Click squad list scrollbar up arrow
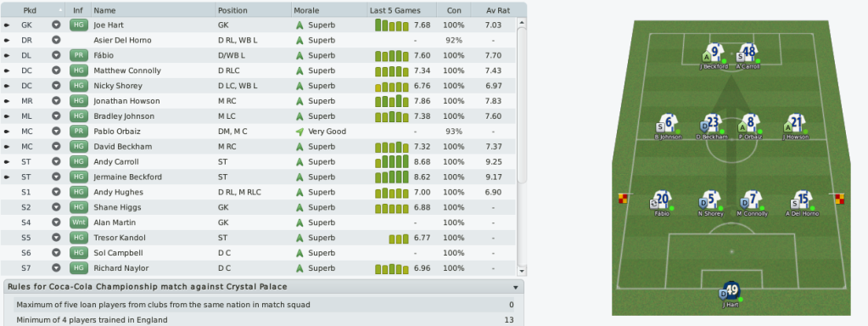868x326 pixels. point(521,22)
